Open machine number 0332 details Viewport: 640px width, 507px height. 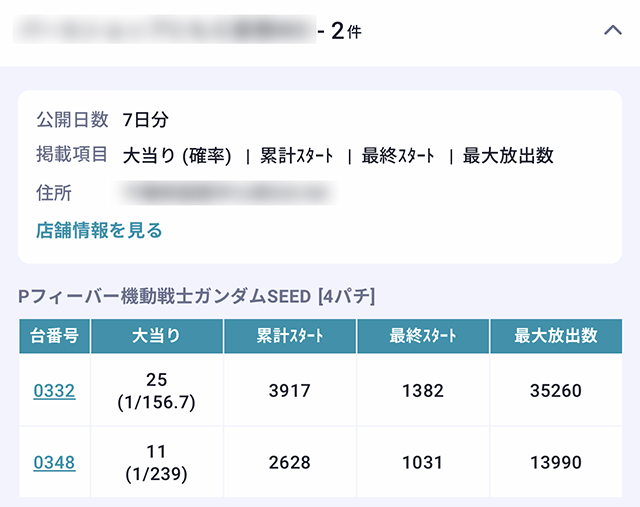tap(54, 391)
